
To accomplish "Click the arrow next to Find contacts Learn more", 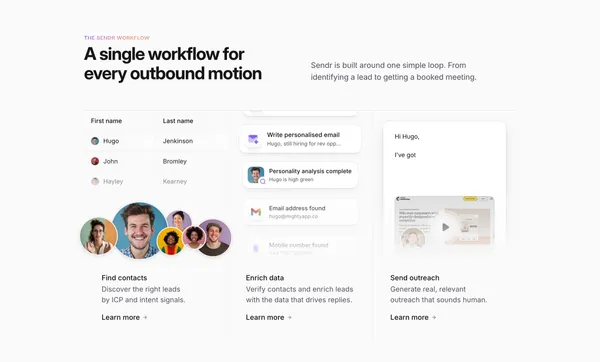I will (145, 317).
